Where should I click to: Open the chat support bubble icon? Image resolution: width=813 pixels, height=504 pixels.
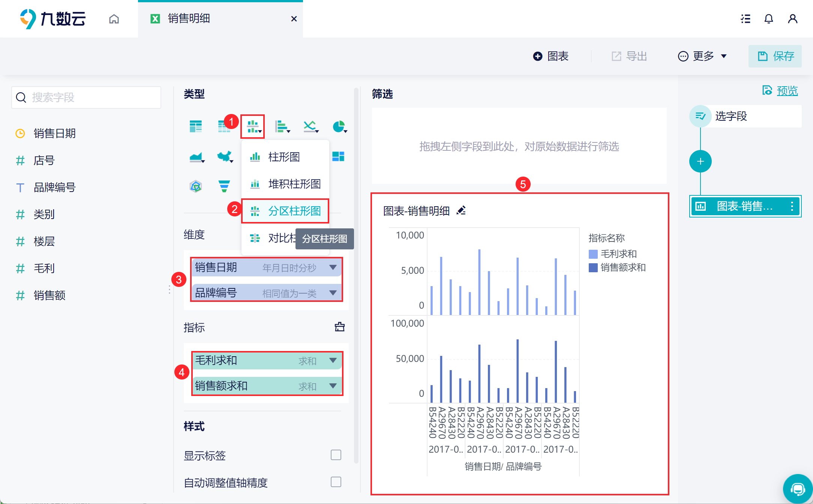coord(798,489)
